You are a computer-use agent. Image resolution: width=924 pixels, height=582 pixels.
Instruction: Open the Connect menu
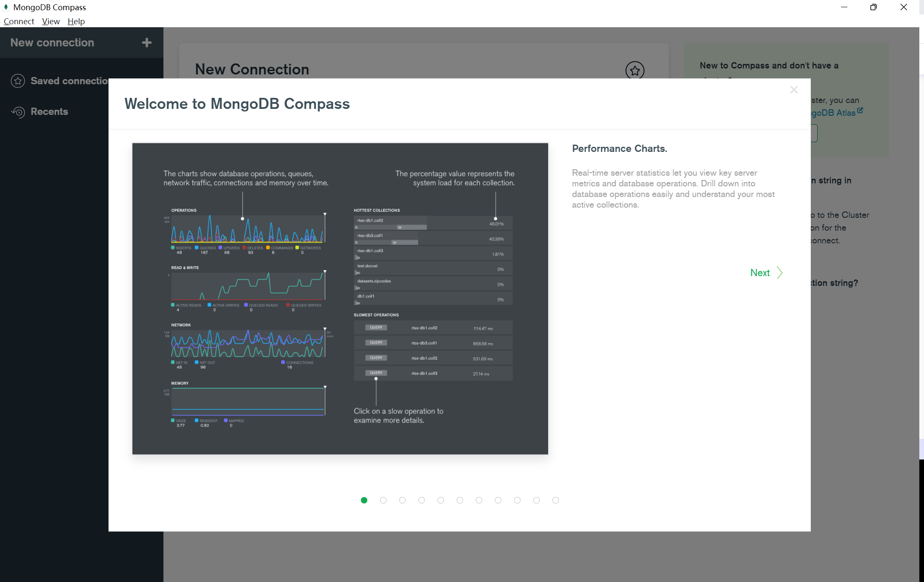[x=19, y=21]
